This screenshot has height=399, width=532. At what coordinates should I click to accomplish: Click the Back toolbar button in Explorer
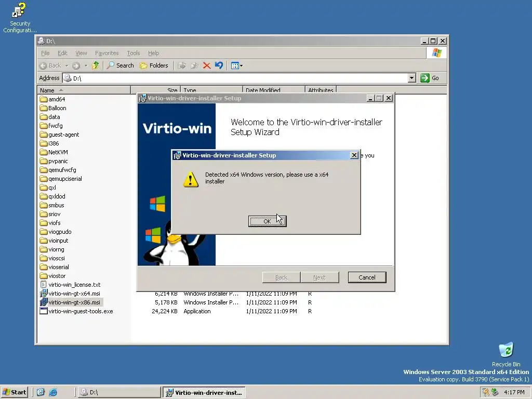tap(50, 65)
